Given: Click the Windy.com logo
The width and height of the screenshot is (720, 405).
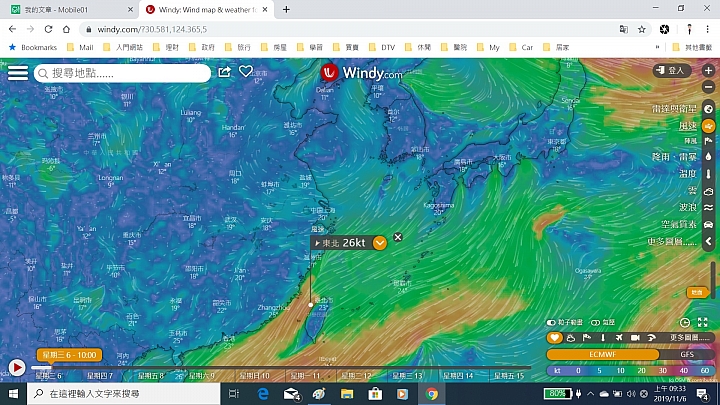Looking at the screenshot, I should coord(361,73).
